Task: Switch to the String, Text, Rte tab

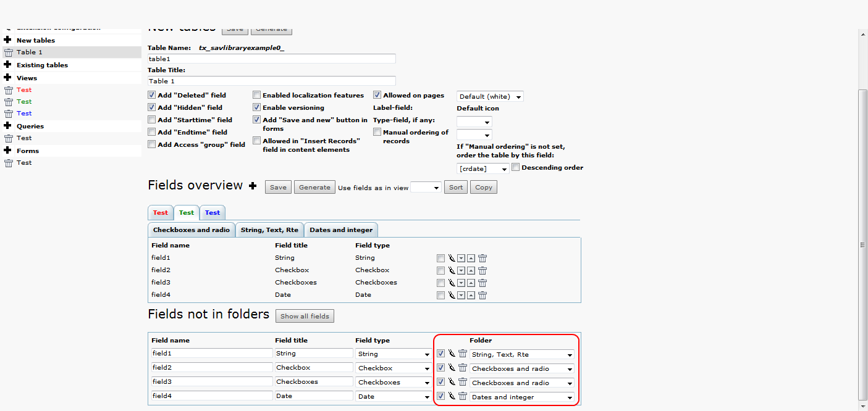Action: tap(269, 230)
